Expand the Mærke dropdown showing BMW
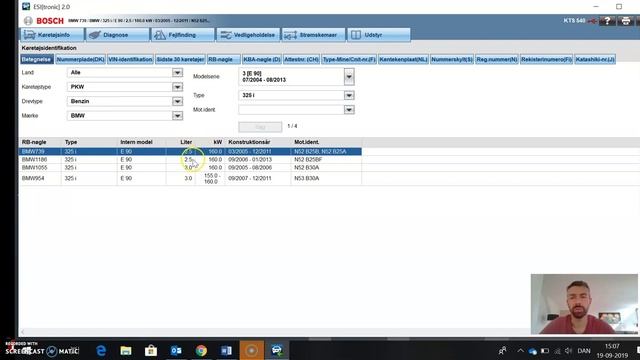The image size is (640, 360). pyautogui.click(x=177, y=116)
